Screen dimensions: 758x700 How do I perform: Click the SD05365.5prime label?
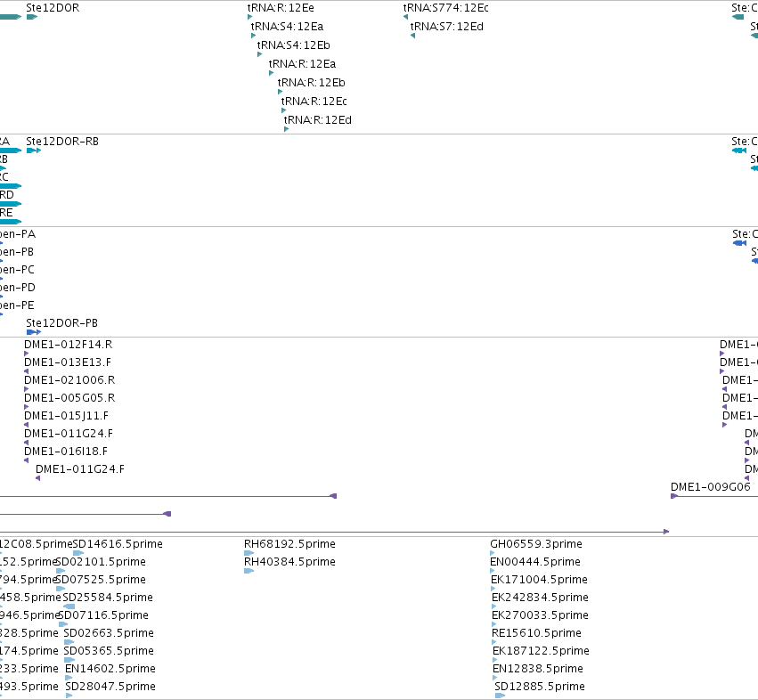point(109,651)
